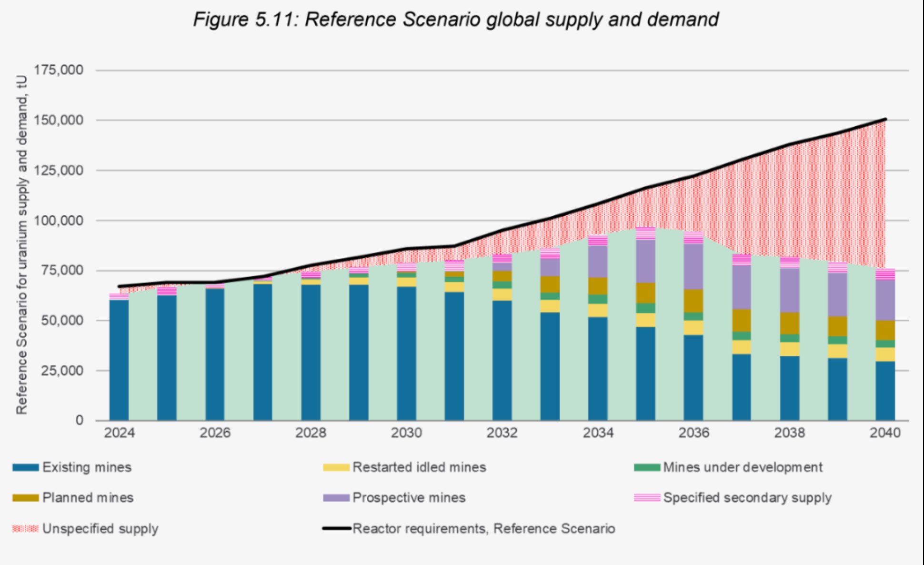Viewport: 924px width, 565px height.
Task: Click the Planned mines legend swatch
Action: point(26,498)
